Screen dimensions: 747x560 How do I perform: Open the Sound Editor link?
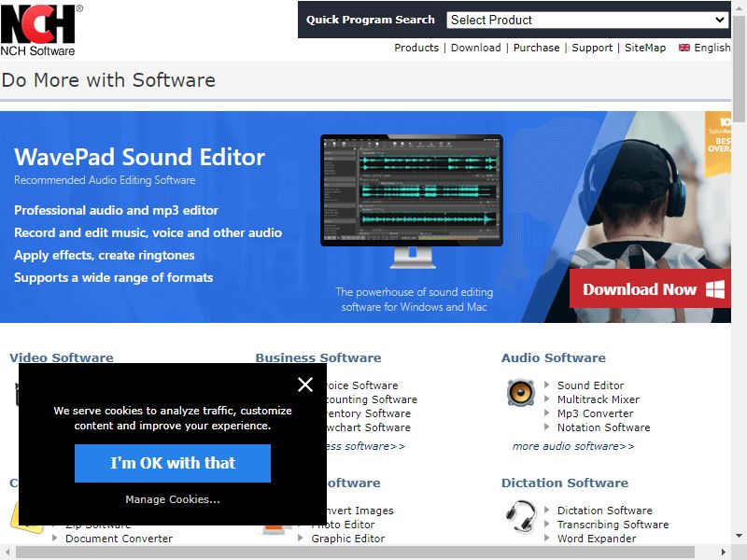tap(590, 385)
